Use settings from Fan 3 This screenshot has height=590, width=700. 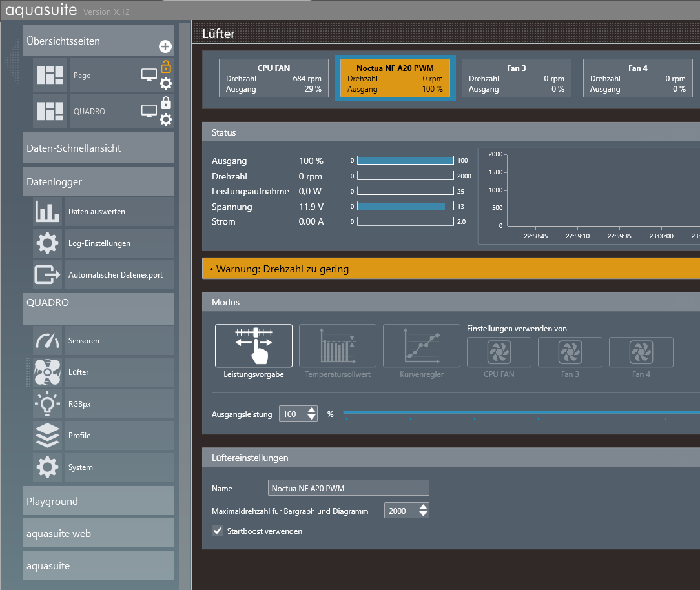pos(570,352)
